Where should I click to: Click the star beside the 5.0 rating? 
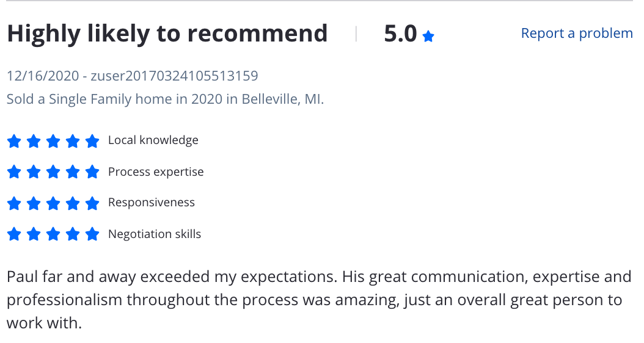pyautogui.click(x=428, y=36)
